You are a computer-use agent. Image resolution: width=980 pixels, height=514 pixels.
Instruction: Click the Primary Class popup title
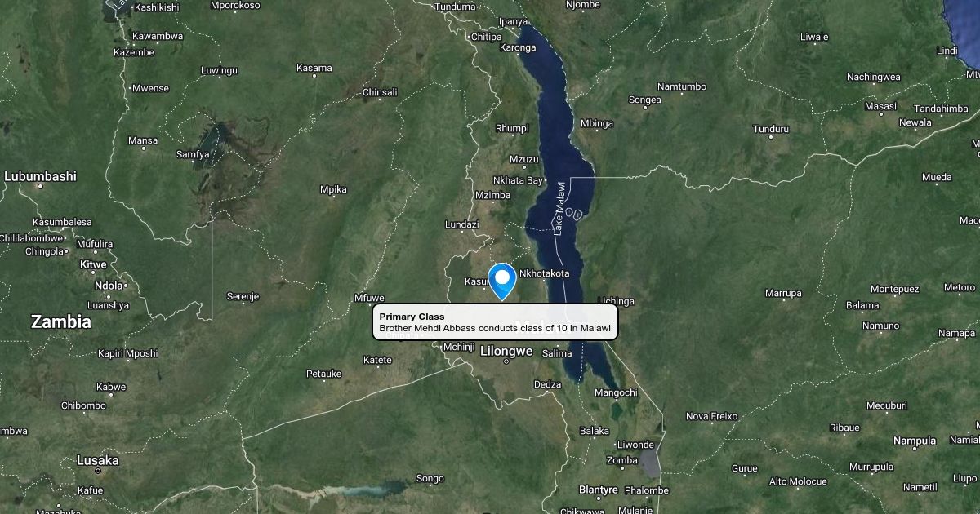pos(412,317)
